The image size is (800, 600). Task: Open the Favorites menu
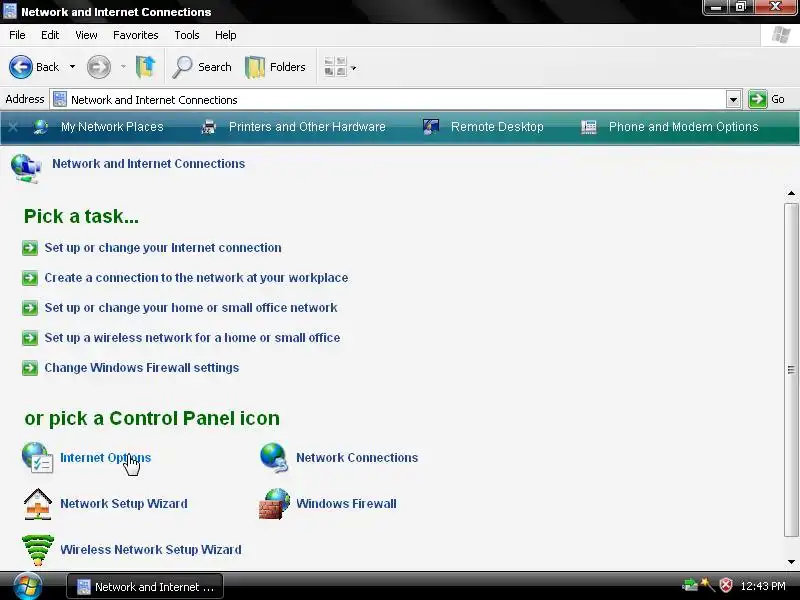tap(136, 35)
